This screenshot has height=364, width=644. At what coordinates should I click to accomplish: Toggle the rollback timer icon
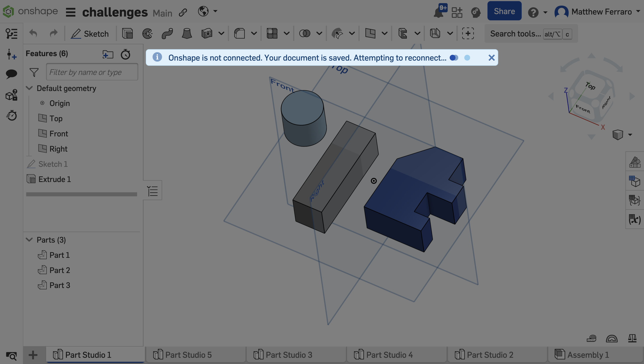(x=125, y=54)
